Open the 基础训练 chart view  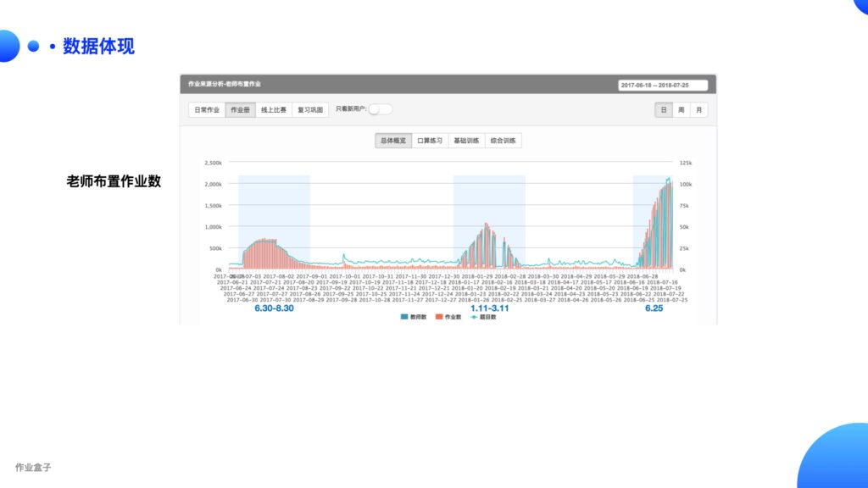point(466,141)
